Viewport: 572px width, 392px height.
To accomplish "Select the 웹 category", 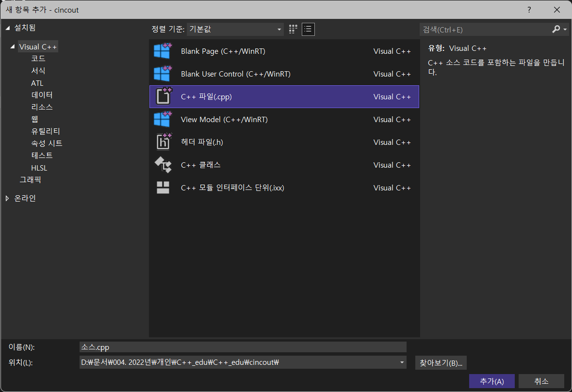I will (x=34, y=119).
